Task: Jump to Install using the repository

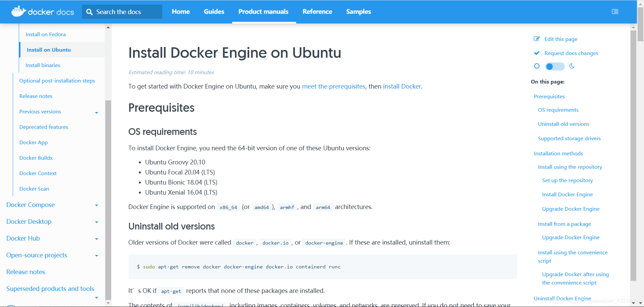Action: pos(570,167)
